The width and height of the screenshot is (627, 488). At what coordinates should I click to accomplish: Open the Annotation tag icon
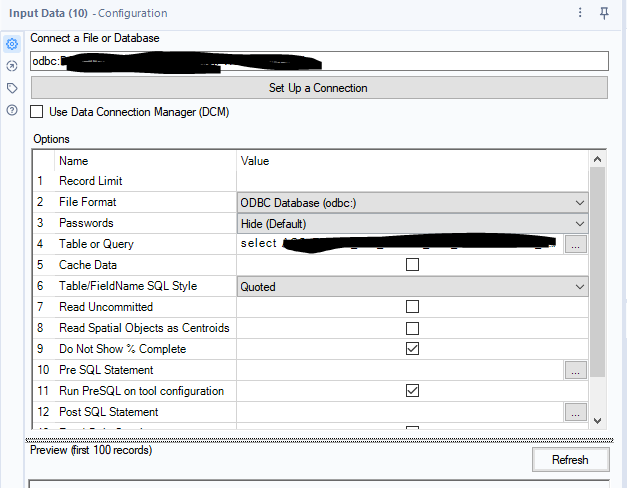12,88
